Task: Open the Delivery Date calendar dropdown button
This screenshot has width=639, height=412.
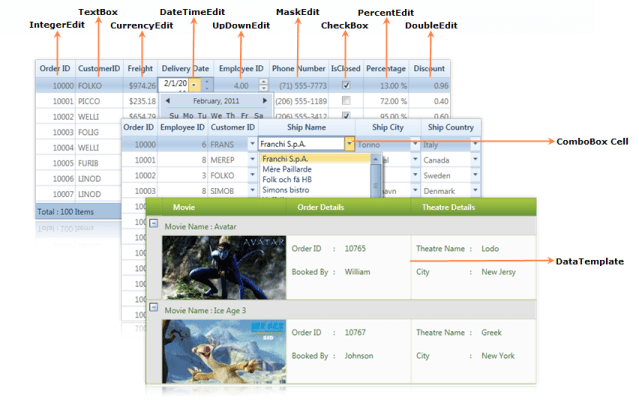Action: coord(194,85)
